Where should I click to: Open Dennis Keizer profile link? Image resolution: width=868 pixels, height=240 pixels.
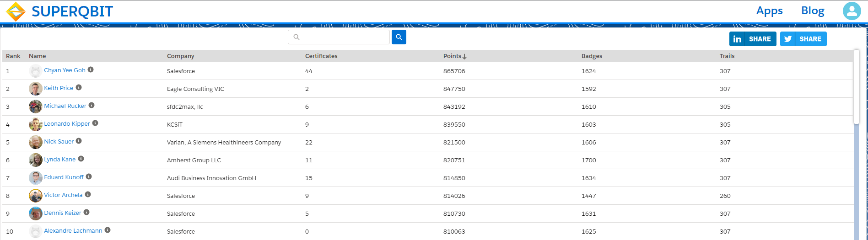[x=63, y=213]
